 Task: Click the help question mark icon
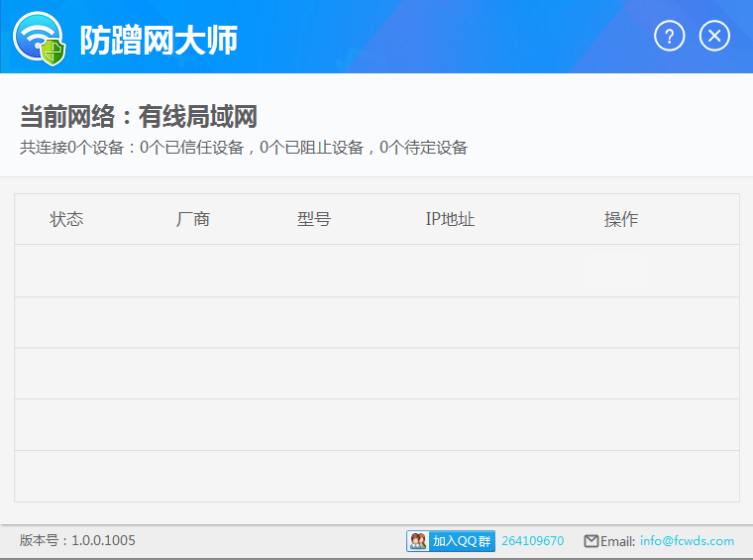click(x=670, y=37)
